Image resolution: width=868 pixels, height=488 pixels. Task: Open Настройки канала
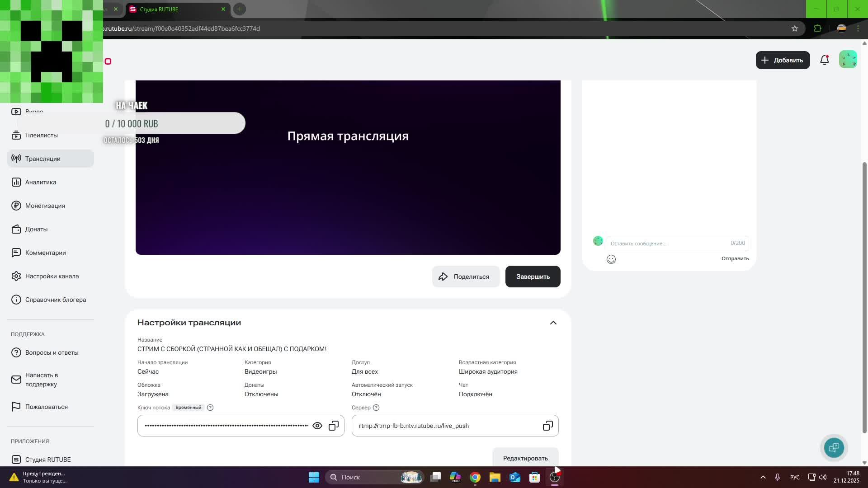coord(52,276)
